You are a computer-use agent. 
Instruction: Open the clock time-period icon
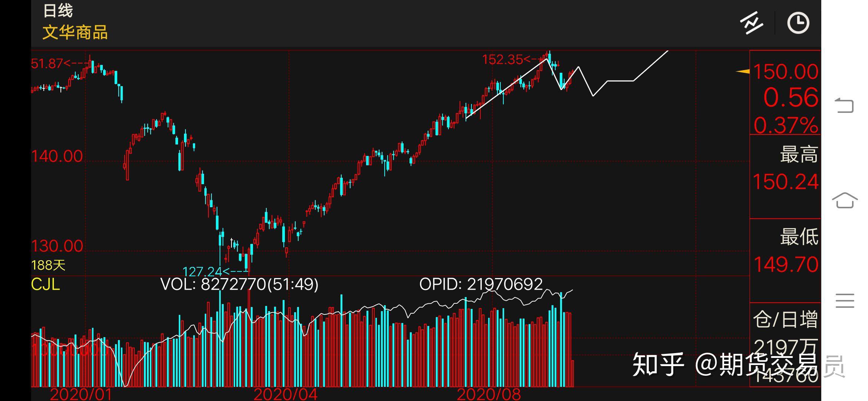click(x=798, y=23)
